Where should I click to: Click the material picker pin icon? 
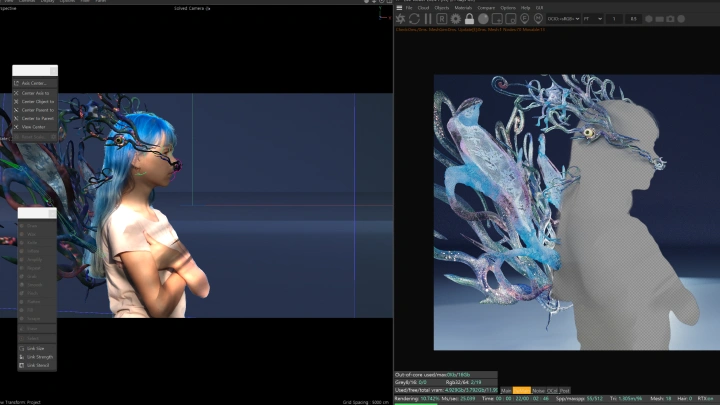point(538,19)
